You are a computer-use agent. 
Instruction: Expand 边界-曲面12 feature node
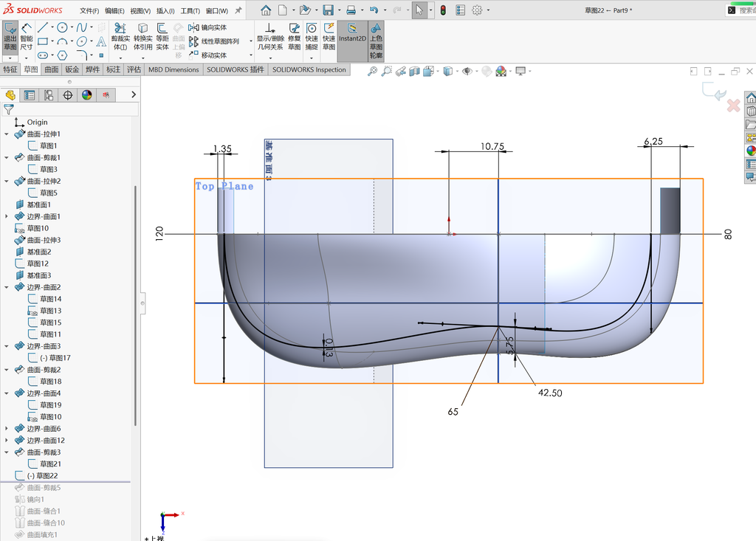coord(6,440)
